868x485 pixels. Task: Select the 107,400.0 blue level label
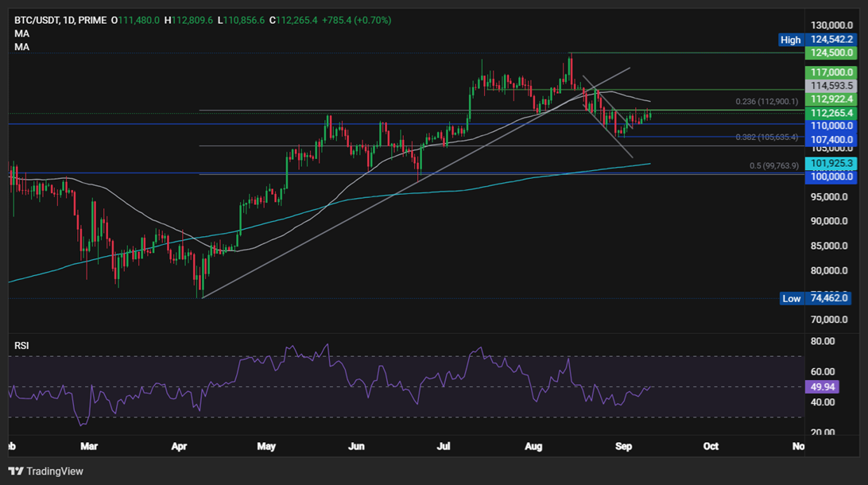point(831,139)
